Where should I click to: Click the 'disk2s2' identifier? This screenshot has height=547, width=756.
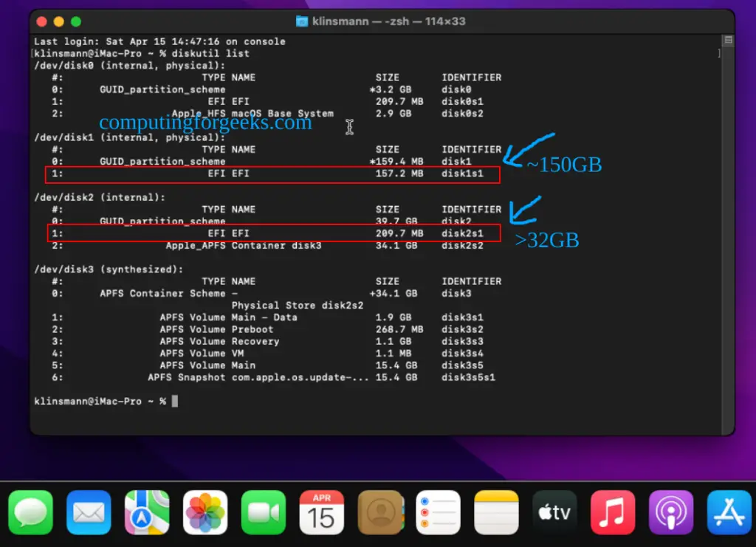tap(462, 245)
